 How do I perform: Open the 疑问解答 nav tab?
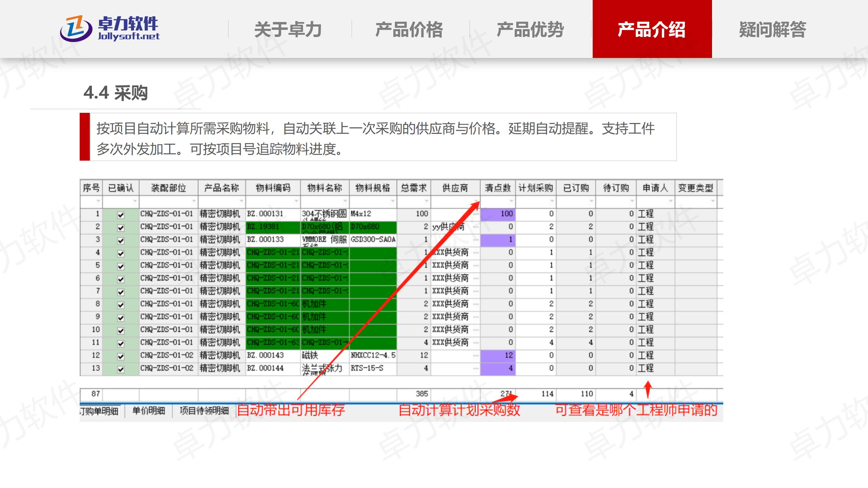point(773,29)
